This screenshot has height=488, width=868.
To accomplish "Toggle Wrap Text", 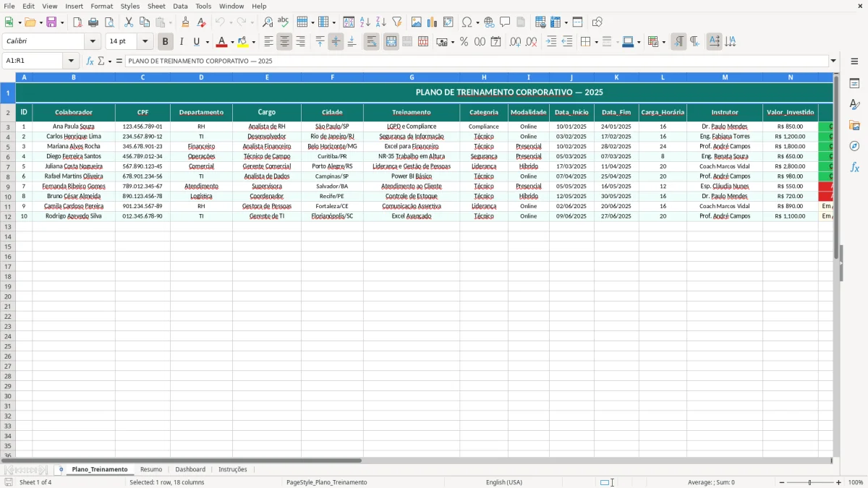I will (372, 42).
